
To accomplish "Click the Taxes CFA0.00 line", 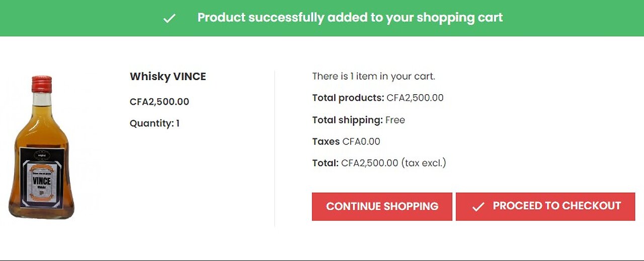I will pos(346,142).
